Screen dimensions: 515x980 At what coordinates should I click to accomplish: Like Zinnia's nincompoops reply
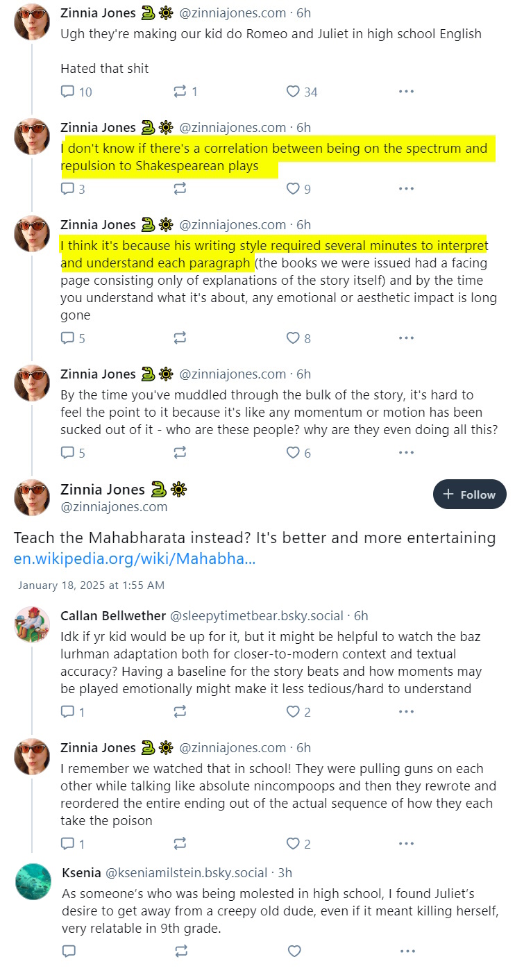pos(299,844)
